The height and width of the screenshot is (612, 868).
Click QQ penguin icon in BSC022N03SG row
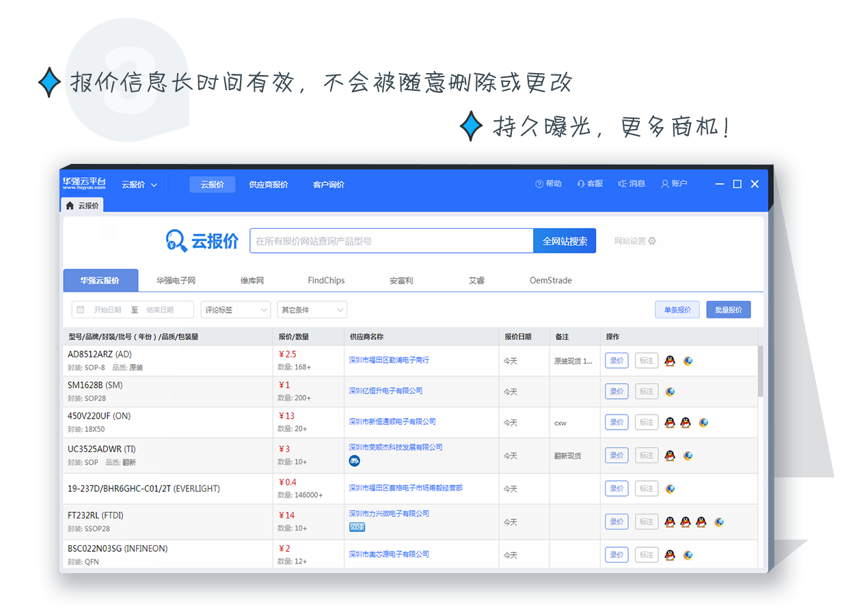pos(670,555)
